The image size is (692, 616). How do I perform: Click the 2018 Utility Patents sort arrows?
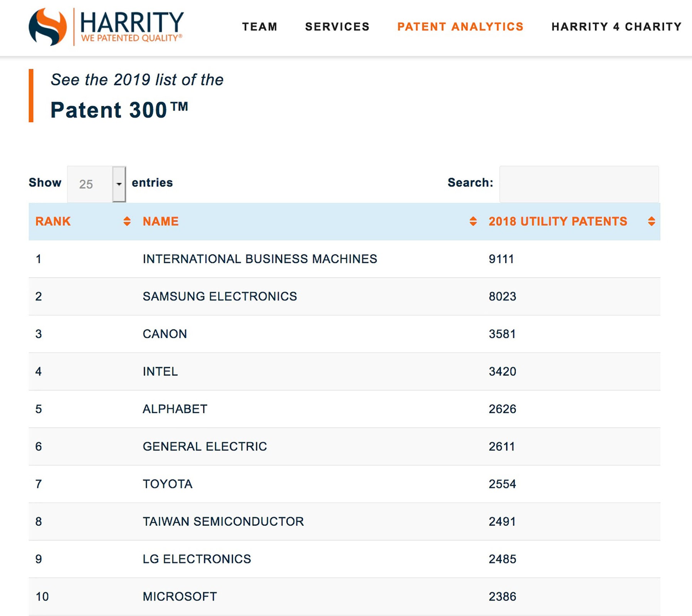[652, 221]
